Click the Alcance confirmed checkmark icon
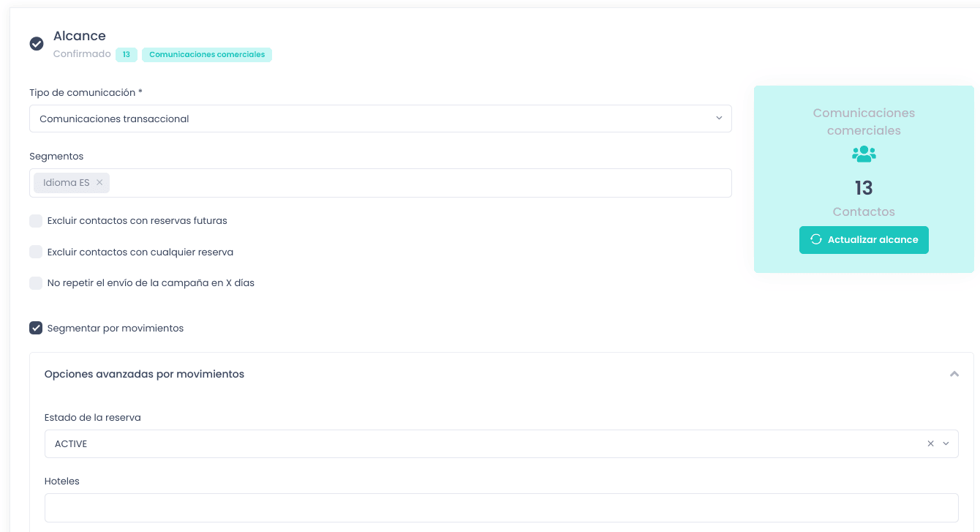This screenshot has width=980, height=532. pyautogui.click(x=37, y=44)
